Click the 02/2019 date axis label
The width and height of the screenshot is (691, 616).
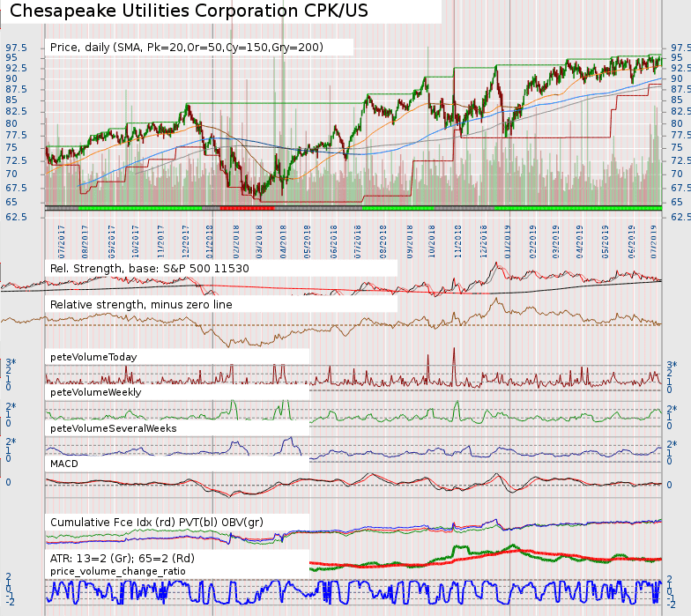[x=532, y=241]
